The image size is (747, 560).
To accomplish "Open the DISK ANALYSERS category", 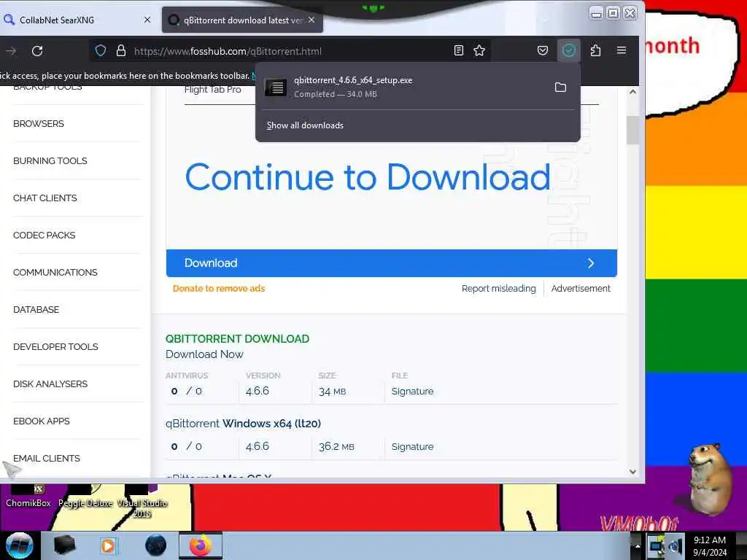I will (x=50, y=384).
